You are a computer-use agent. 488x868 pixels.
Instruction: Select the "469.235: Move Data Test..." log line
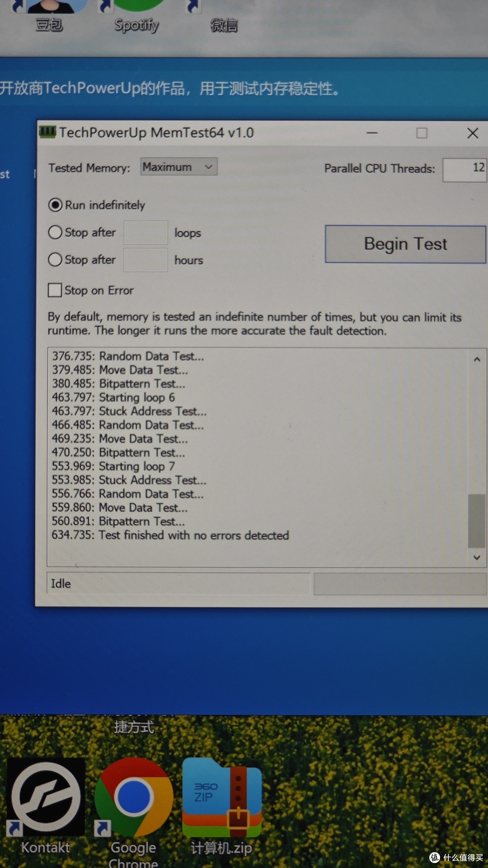coord(120,439)
